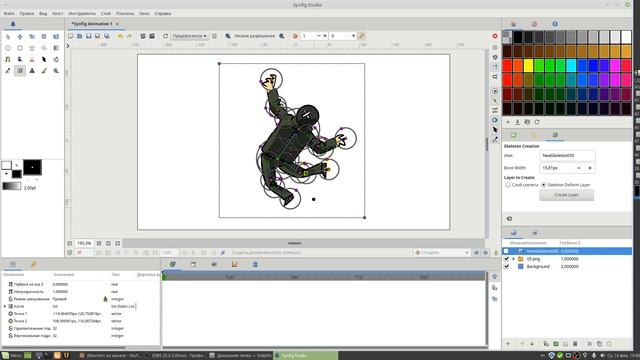Click the Refresh canvas icon
Screen dimensions: 640x360
pyautogui.click(x=165, y=36)
